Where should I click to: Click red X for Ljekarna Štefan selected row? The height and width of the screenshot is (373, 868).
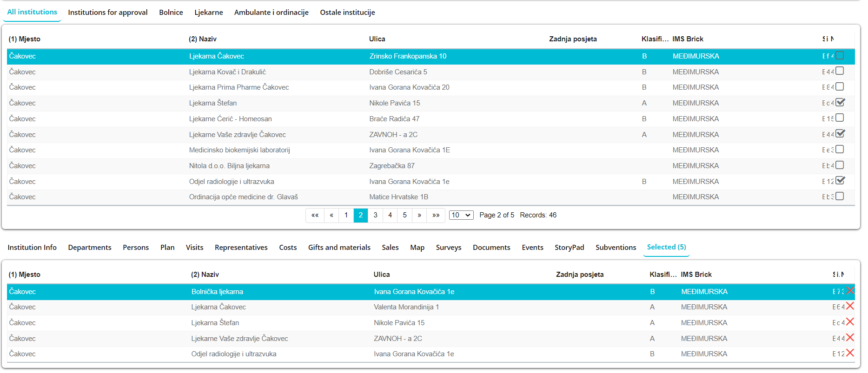[x=850, y=322]
